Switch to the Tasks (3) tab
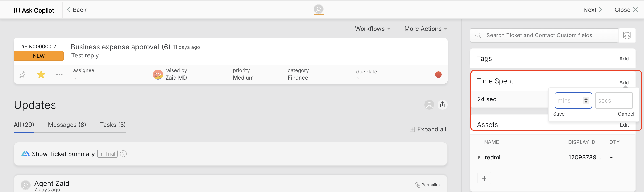Screen dimensions: 644x192 coord(113,125)
